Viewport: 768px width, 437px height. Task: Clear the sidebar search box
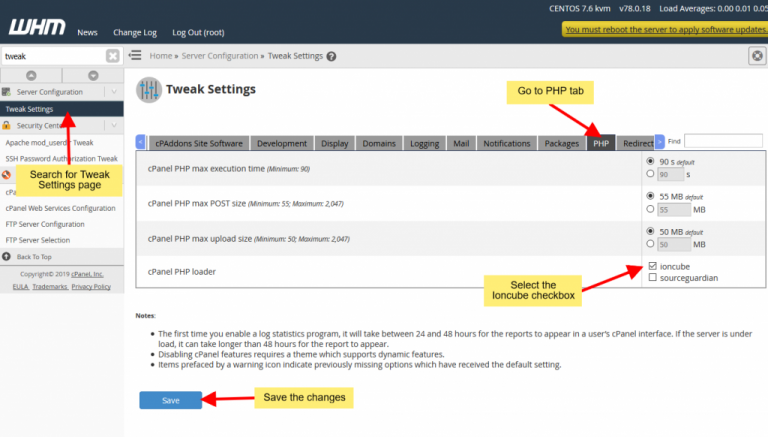click(x=112, y=56)
